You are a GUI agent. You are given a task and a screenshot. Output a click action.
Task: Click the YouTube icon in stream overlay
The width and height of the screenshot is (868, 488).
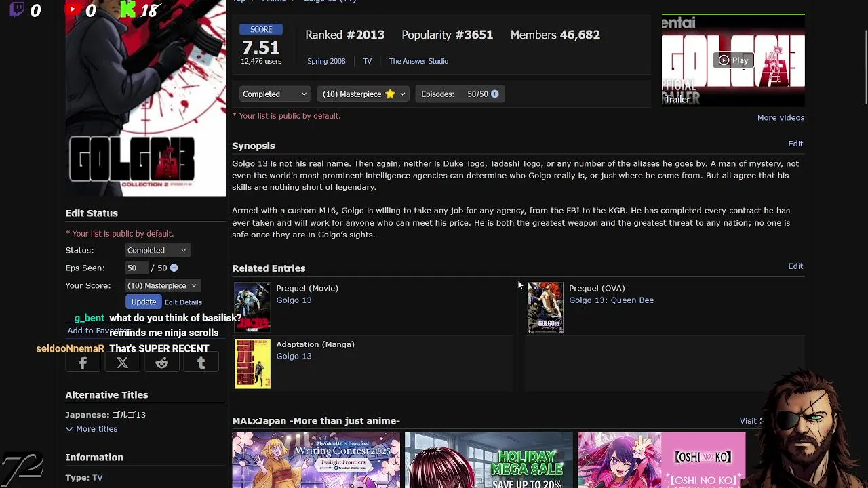72,9
